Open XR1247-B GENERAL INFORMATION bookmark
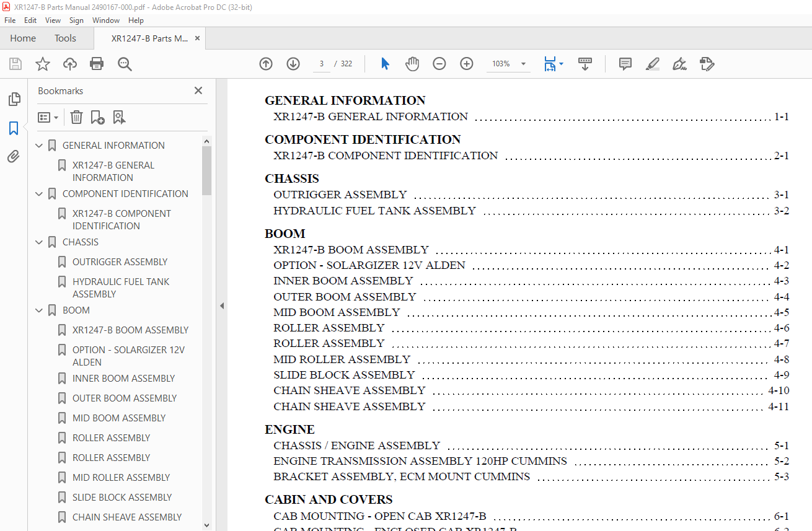This screenshot has height=531, width=812. coord(113,172)
